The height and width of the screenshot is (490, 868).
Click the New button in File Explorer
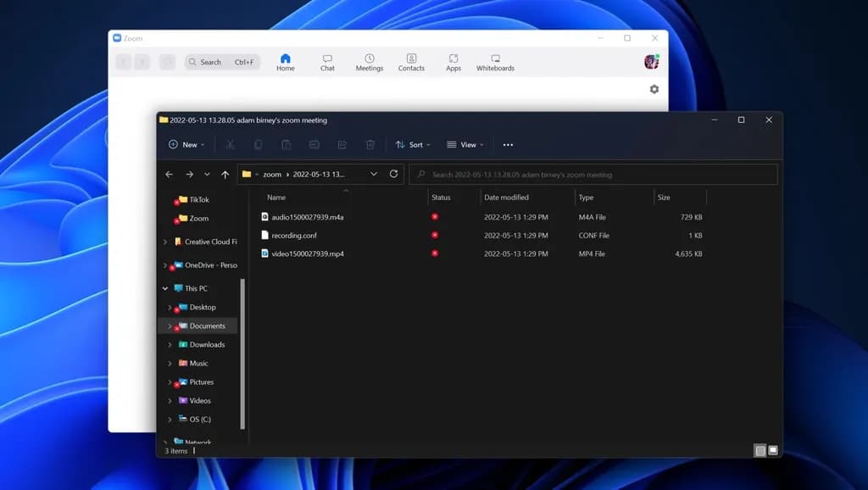pyautogui.click(x=183, y=145)
